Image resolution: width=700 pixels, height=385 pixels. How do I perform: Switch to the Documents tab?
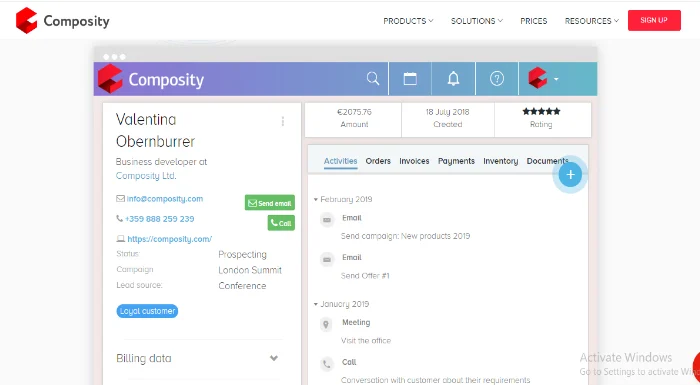coord(547,161)
